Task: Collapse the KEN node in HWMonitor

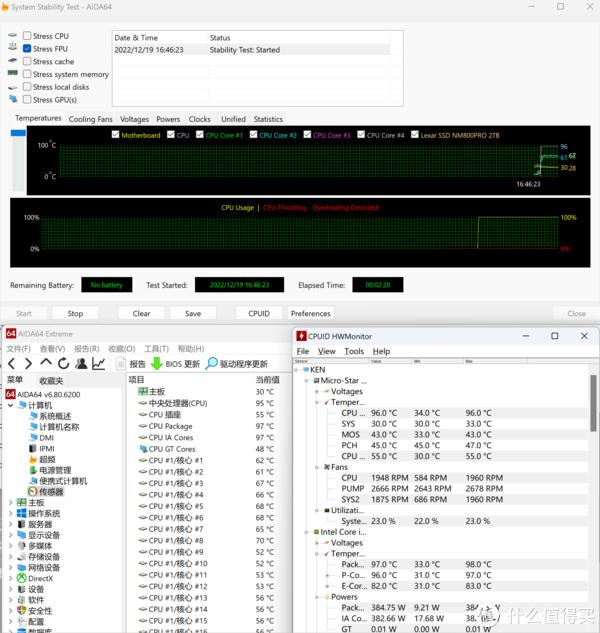Action: (296, 370)
